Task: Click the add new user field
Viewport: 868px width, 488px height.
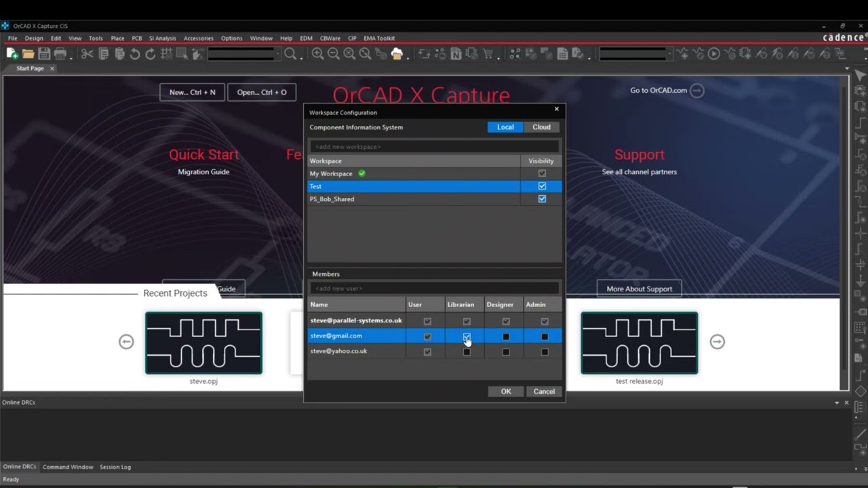Action: pos(435,288)
